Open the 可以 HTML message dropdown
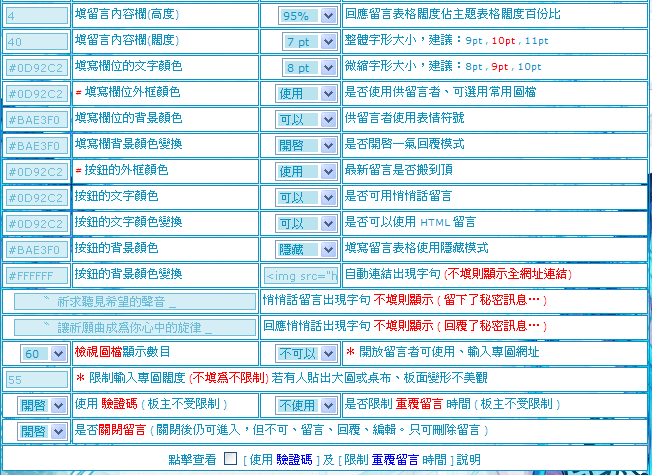Viewport: 652px width, 475px height. [x=306, y=224]
